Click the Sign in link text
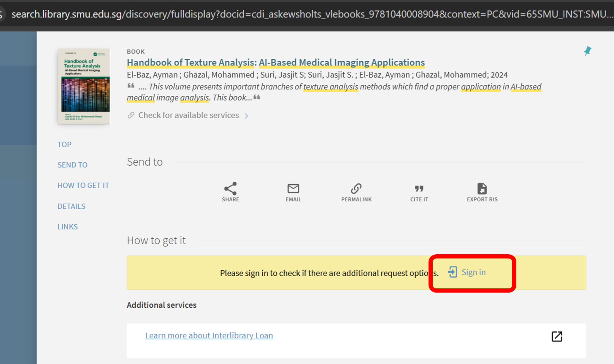The width and height of the screenshot is (614, 364). (x=473, y=272)
